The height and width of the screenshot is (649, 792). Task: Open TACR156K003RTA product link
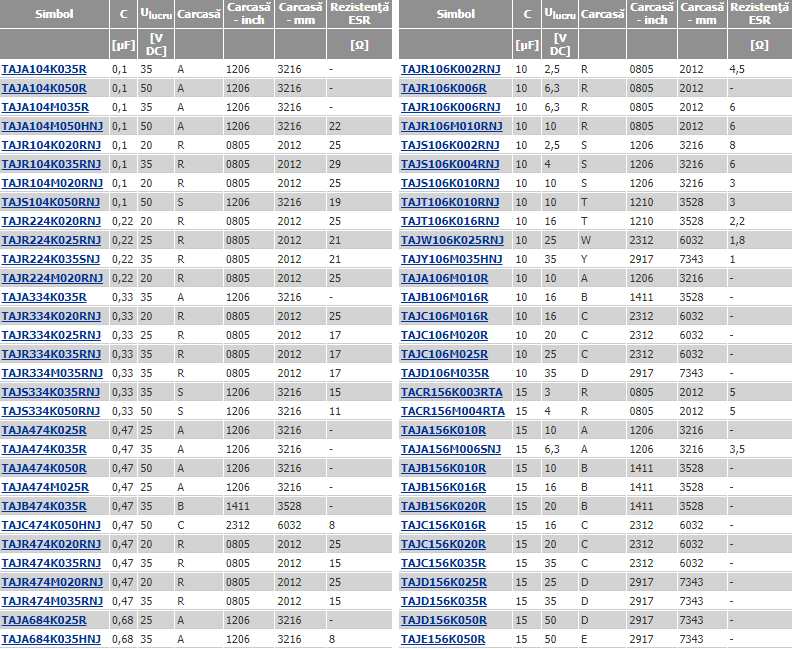click(452, 392)
